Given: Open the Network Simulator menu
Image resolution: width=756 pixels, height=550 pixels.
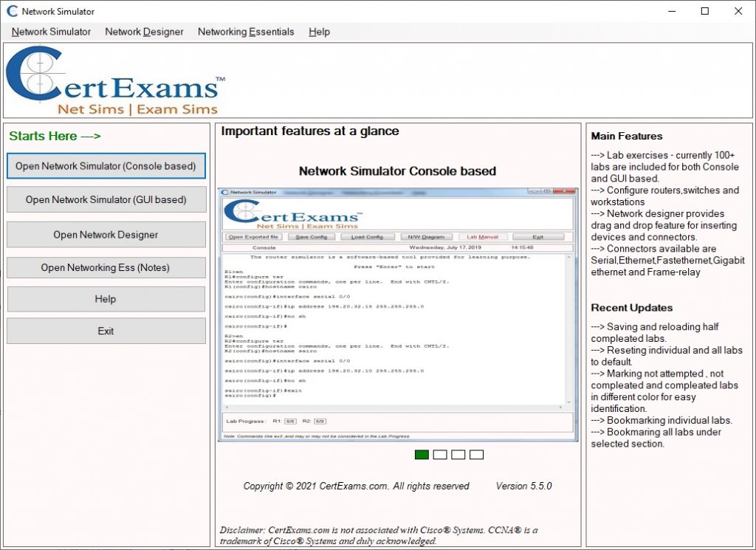Looking at the screenshot, I should (50, 32).
